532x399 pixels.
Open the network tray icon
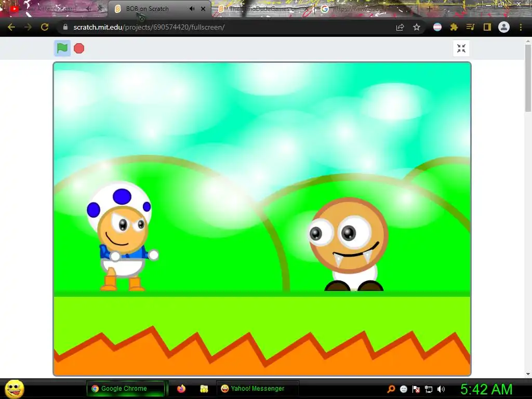point(429,389)
